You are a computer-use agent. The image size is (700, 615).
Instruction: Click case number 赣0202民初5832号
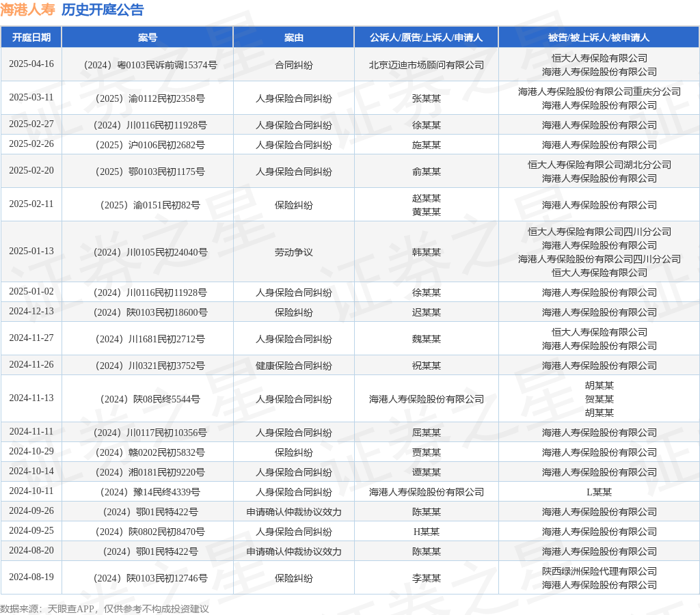coord(150,452)
